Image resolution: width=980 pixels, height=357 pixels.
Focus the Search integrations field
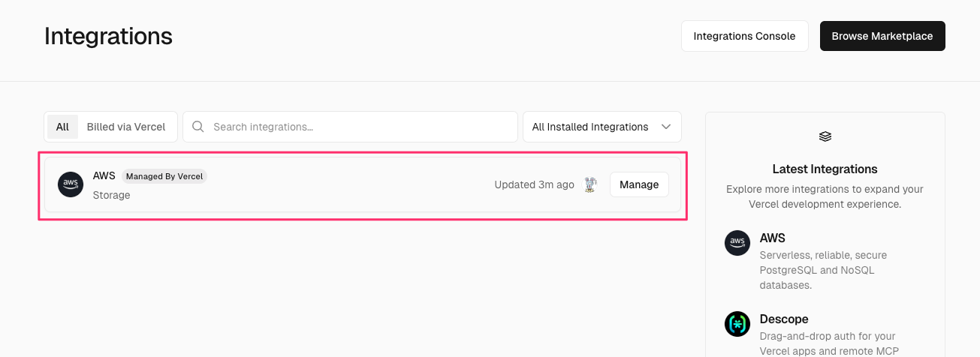[360, 127]
